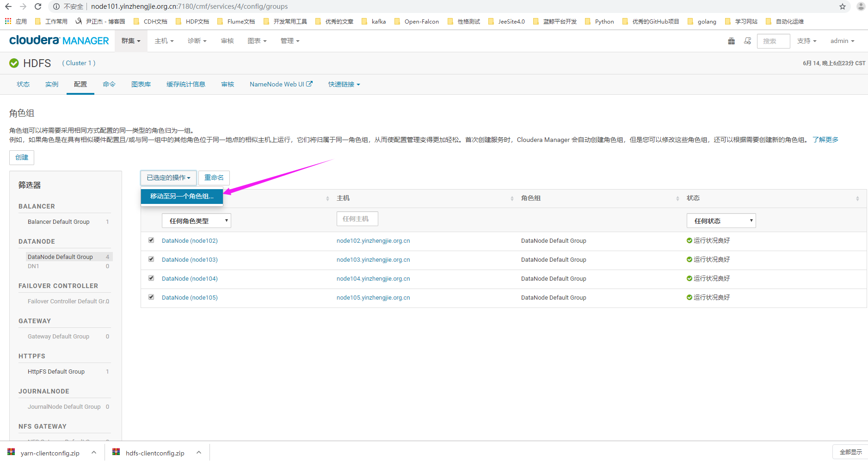Open the 管理 navigation dropdown
Viewport: 868px width, 461px height.
click(x=290, y=41)
